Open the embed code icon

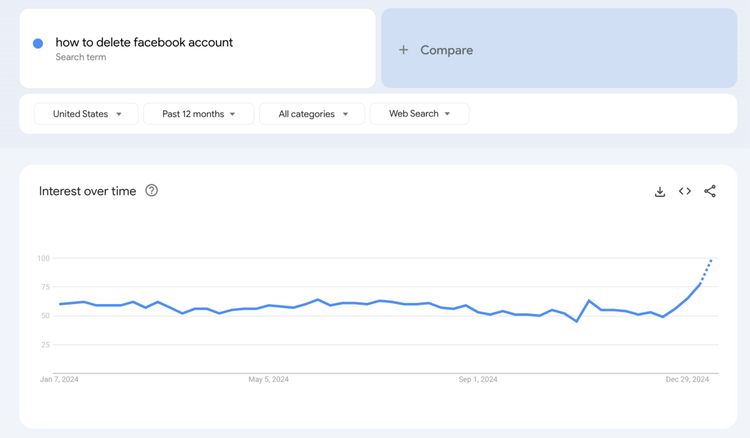tap(685, 191)
